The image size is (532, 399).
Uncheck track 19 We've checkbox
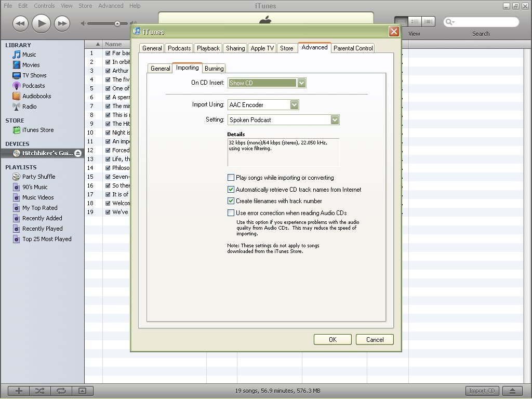(x=108, y=212)
